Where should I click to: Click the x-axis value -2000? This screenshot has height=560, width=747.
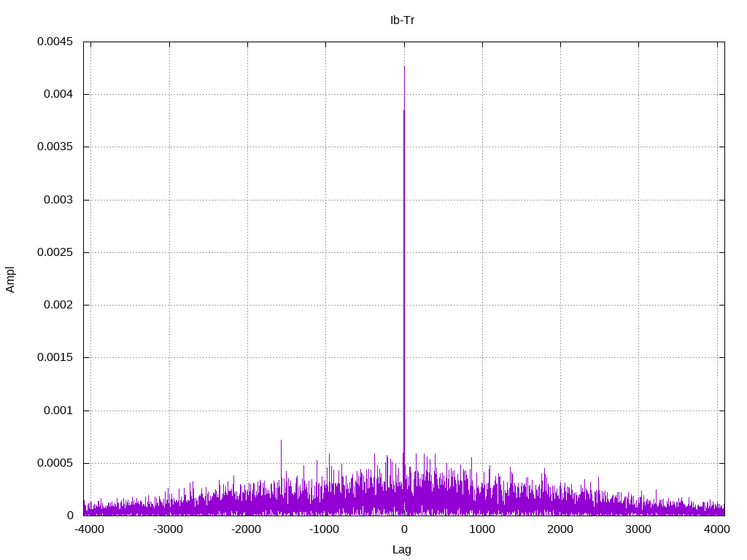[x=246, y=529]
